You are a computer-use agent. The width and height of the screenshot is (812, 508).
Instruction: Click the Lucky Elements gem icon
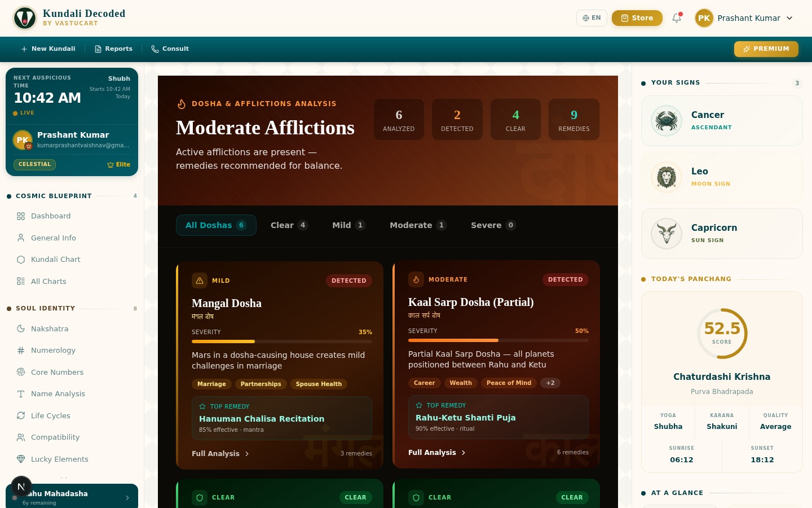21,459
